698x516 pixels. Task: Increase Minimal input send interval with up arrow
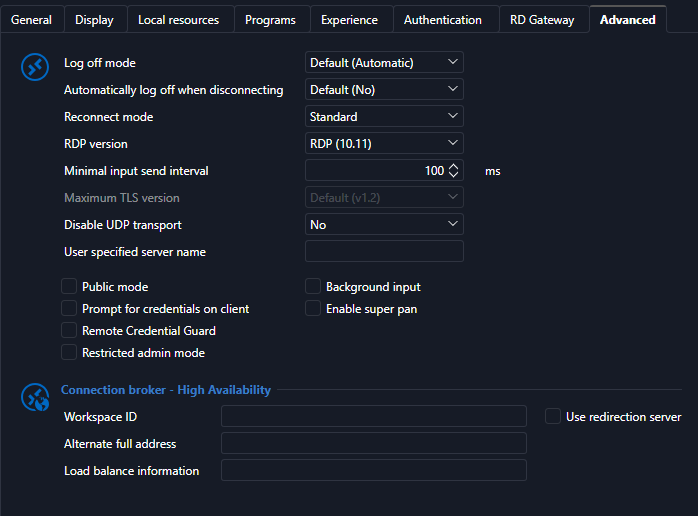[453, 166]
